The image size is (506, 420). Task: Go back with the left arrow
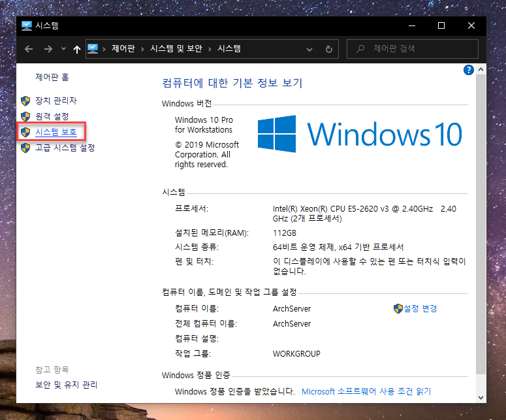pos(29,49)
